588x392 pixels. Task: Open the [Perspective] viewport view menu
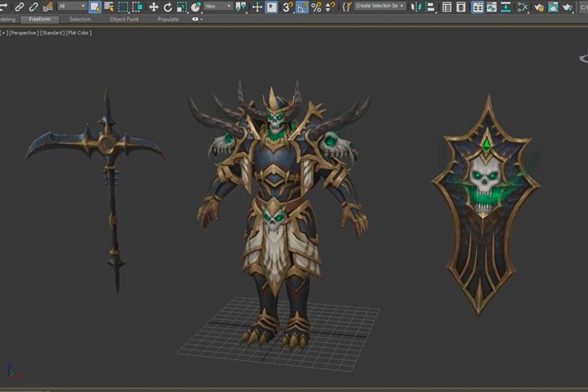pos(24,33)
